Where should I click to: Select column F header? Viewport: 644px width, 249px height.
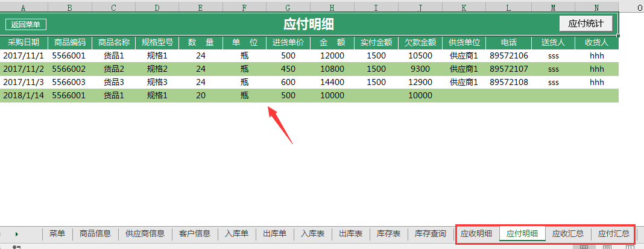tap(244, 8)
